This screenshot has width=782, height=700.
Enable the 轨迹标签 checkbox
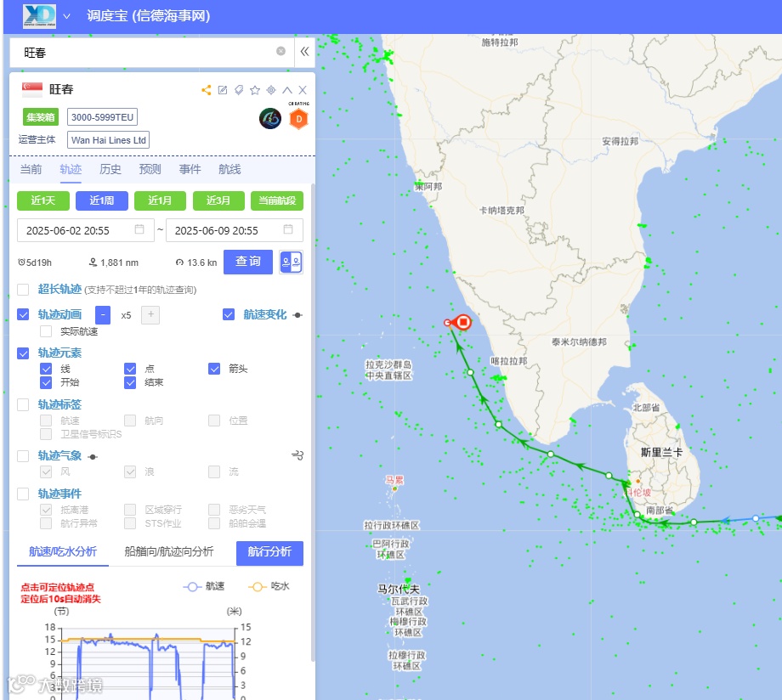(x=23, y=404)
